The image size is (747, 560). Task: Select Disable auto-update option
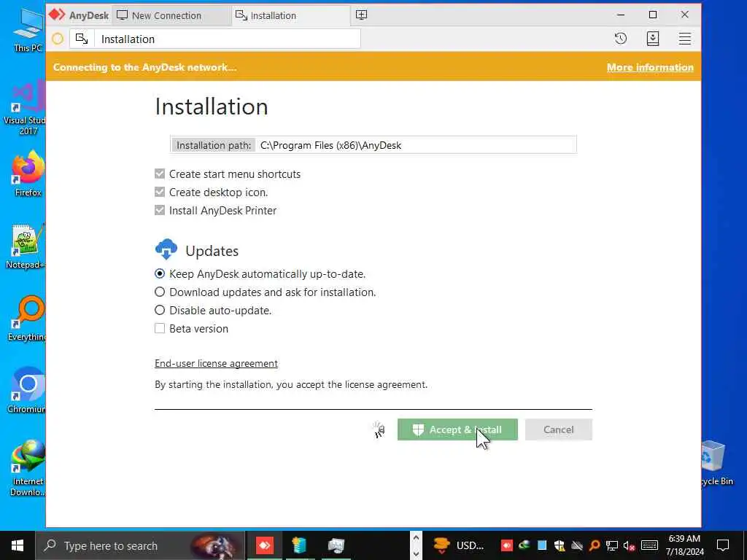pos(160,310)
